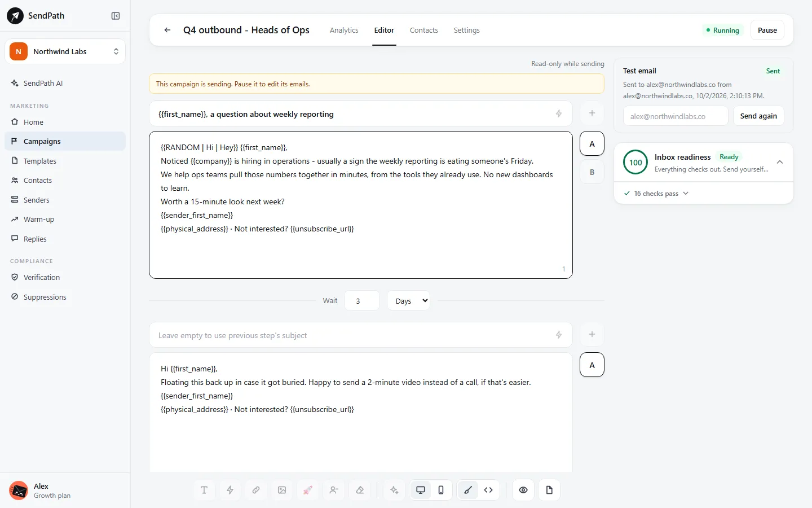Click the AI sparkle icon in bottom toolbar
The height and width of the screenshot is (508, 812).
[394, 490]
